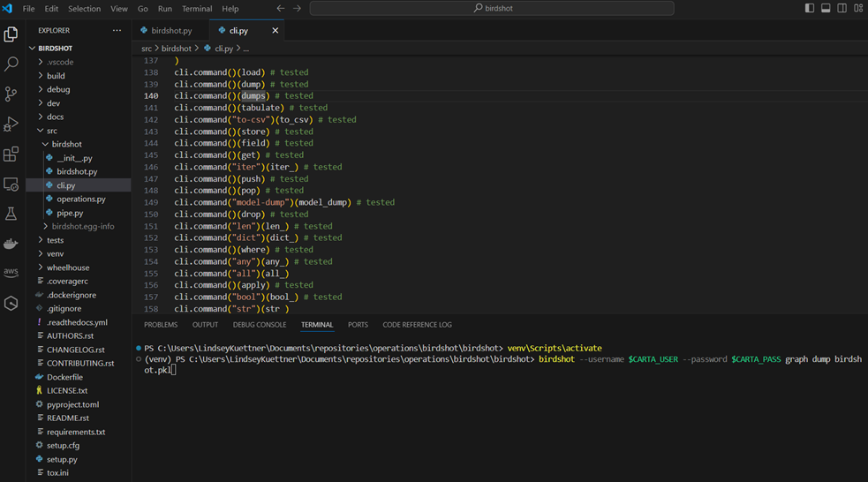Close the cli.py editor tab
Screen dimensions: 868x482
[275, 30]
